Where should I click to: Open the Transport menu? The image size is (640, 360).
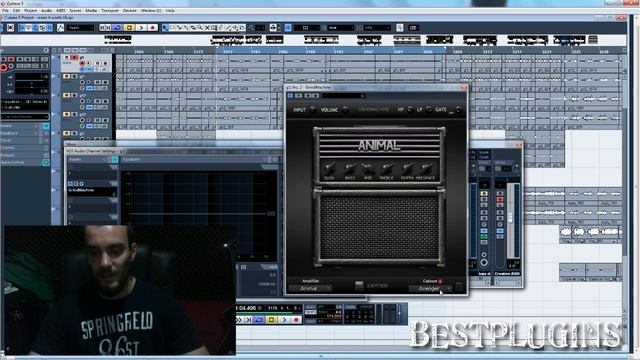click(x=109, y=10)
